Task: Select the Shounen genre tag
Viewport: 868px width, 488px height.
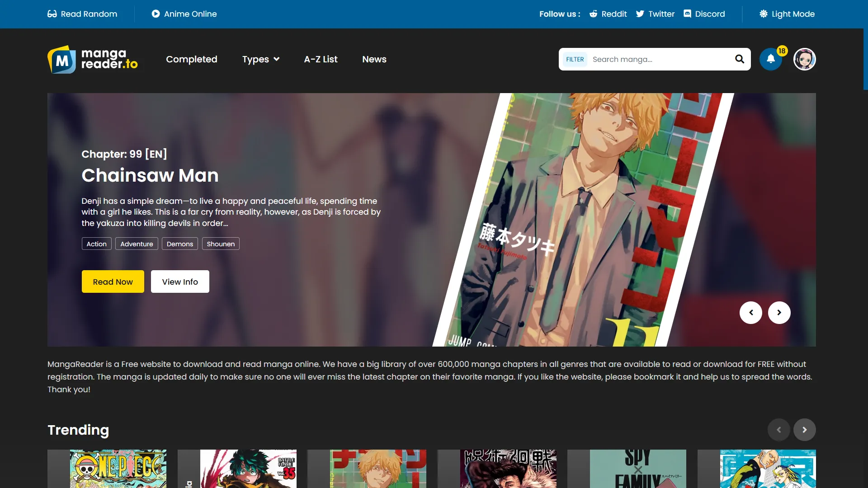Action: [221, 244]
